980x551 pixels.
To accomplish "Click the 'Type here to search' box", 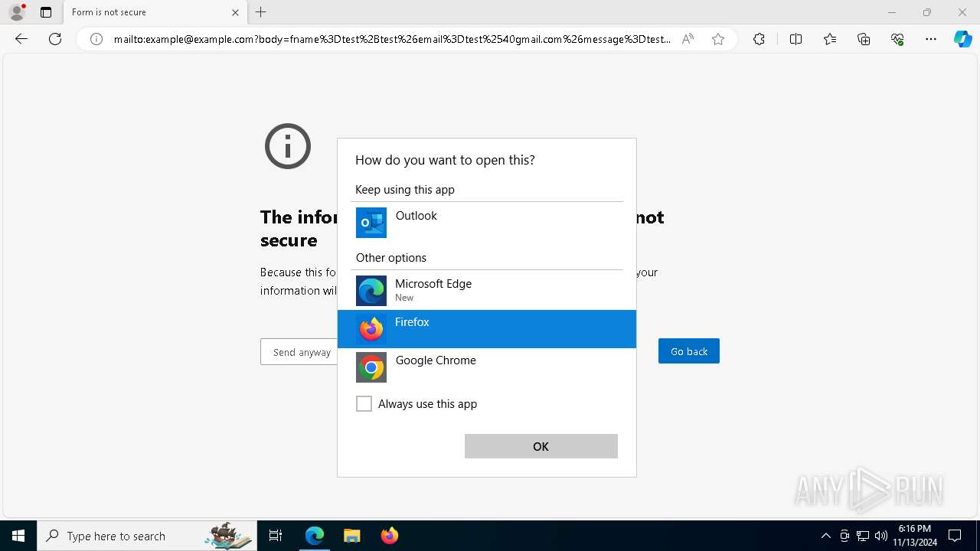I will [x=145, y=536].
